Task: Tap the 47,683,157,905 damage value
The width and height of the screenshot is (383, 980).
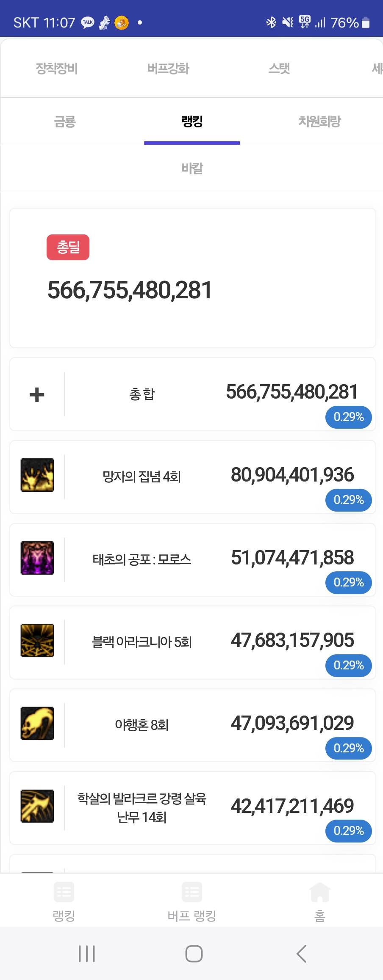Action: coord(292,641)
